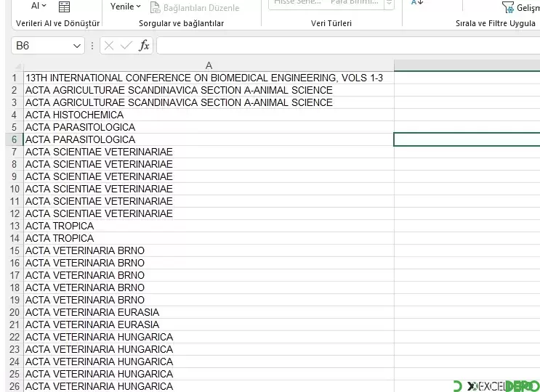540x392 pixels.
Task: Click the From Table/Range icon
Action: coord(64,7)
